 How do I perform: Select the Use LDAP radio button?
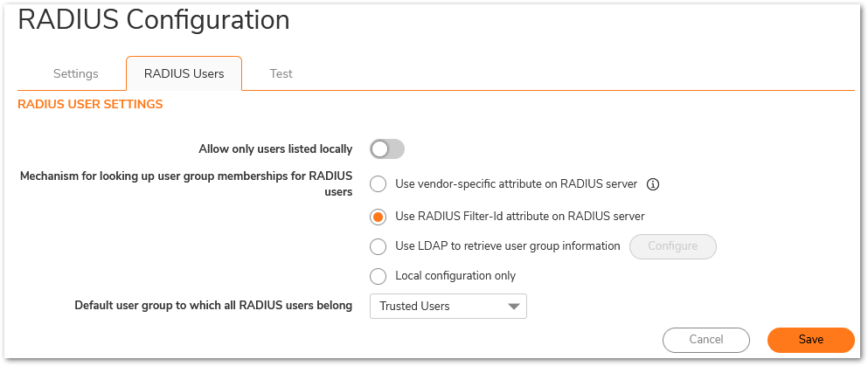[378, 246]
